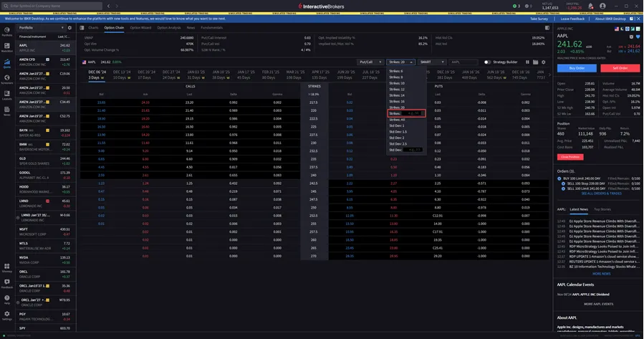Click panel layout icon at right of tabs

(547, 27)
